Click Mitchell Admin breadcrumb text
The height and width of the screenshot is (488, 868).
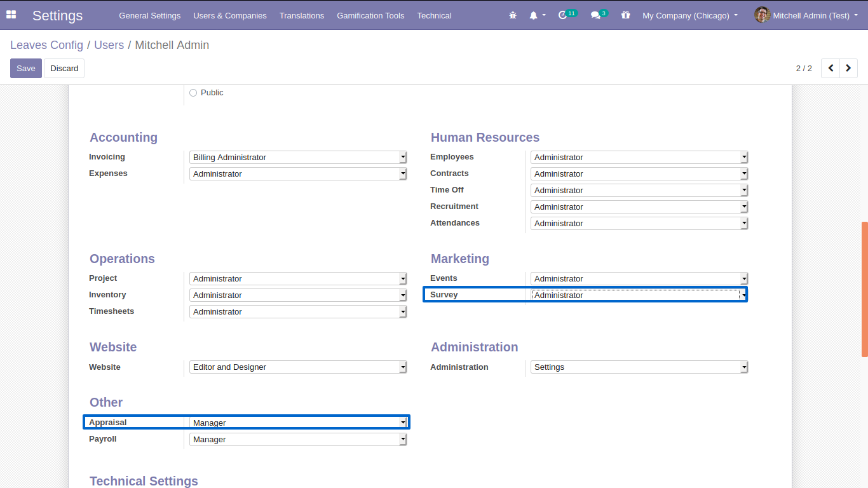tap(172, 45)
